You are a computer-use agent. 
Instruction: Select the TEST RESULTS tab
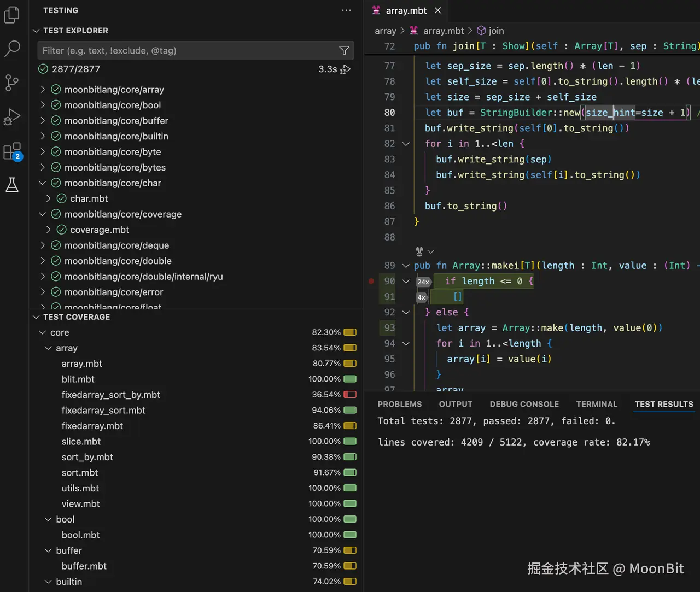(664, 404)
